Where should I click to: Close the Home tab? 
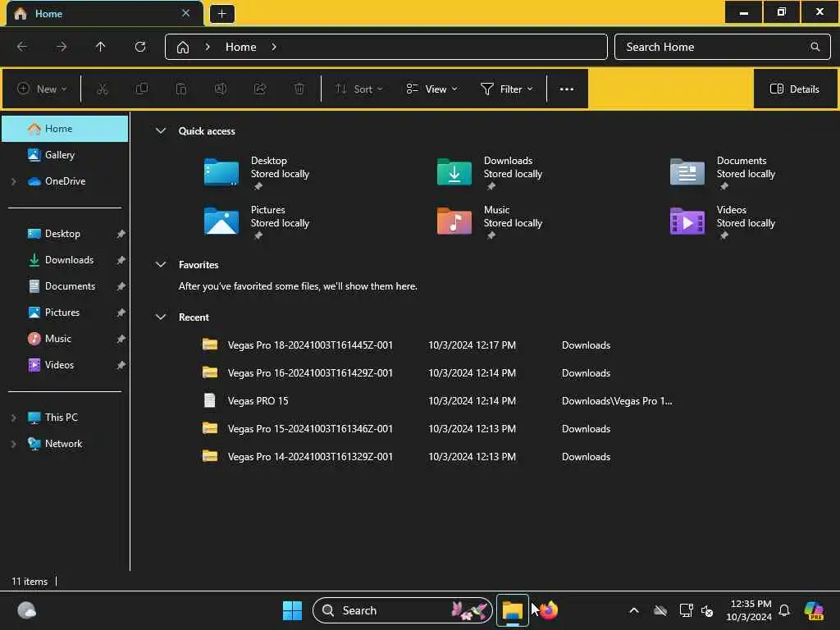[x=186, y=13]
